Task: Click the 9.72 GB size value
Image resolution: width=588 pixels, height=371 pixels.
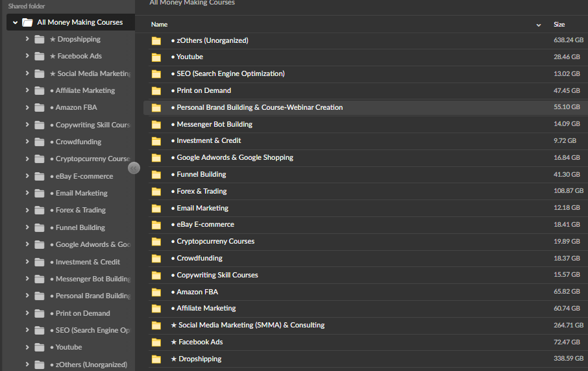Action: pyautogui.click(x=565, y=140)
